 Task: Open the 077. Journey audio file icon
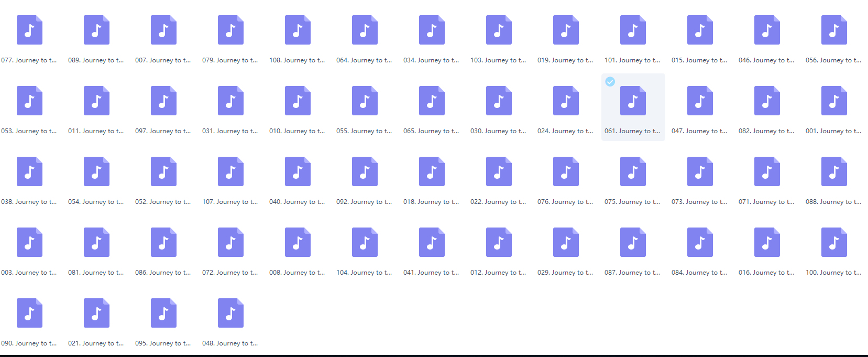[29, 30]
